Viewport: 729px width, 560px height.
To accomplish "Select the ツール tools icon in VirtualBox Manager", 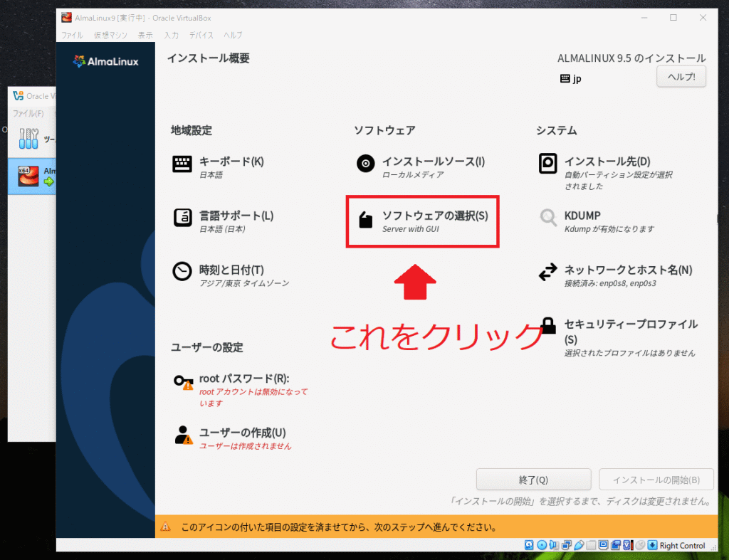I will 28,139.
